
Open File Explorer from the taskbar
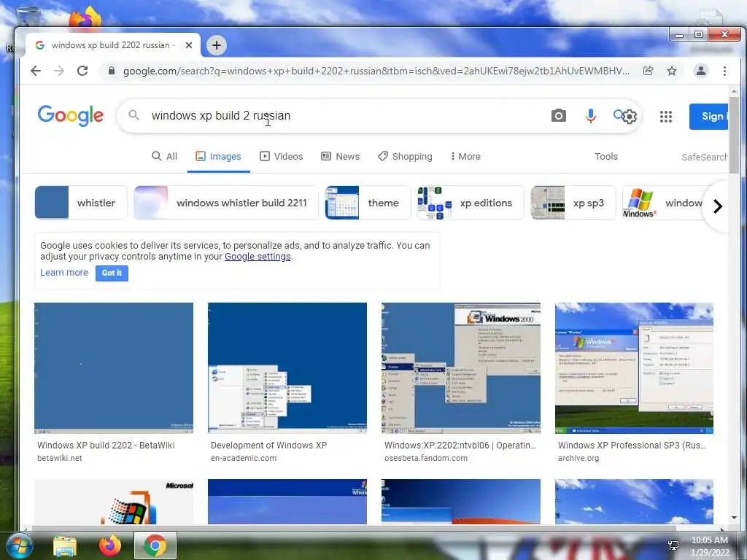[x=65, y=546]
